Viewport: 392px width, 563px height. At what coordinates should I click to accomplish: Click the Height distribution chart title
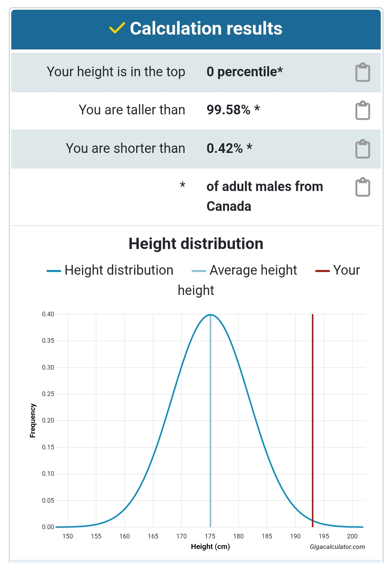(x=196, y=244)
